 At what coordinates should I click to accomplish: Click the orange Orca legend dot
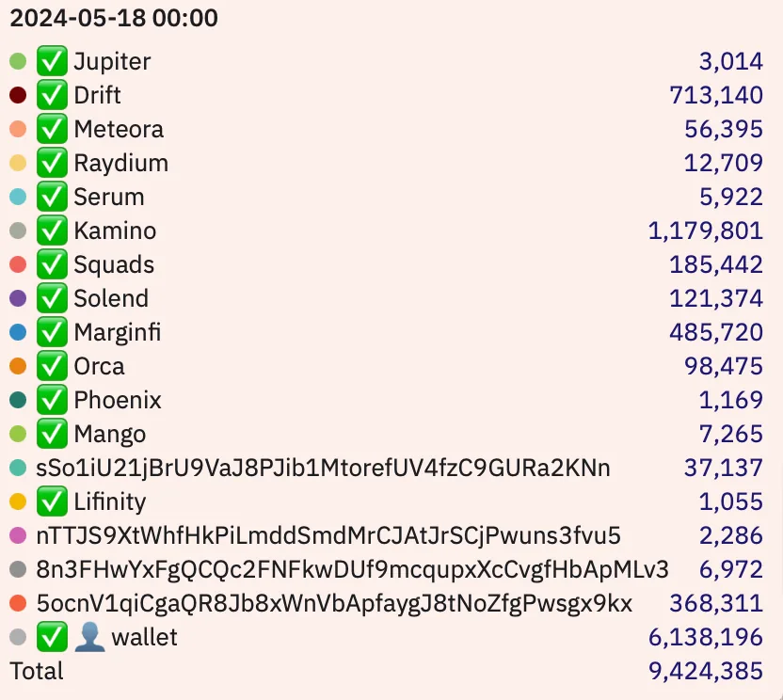18,366
